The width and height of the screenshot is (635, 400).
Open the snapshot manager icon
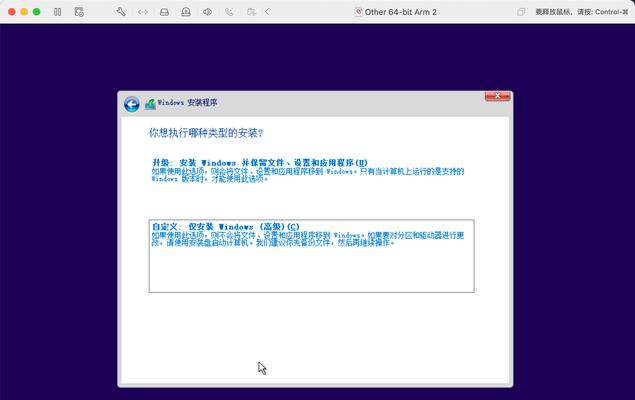coord(79,12)
